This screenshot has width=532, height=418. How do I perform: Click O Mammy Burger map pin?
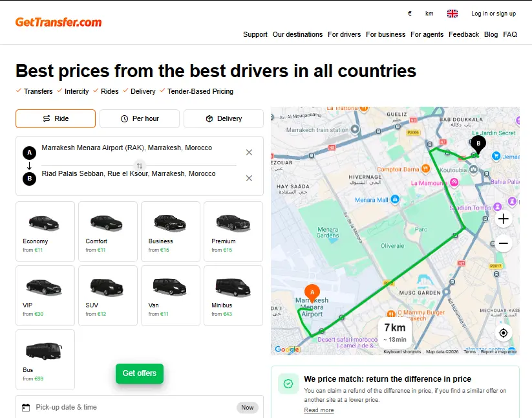coord(391,313)
